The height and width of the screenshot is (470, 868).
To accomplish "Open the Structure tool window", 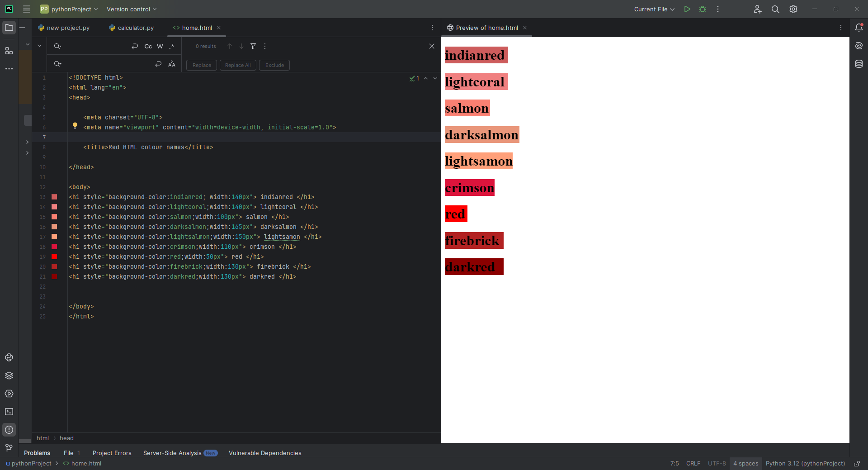I will point(9,51).
